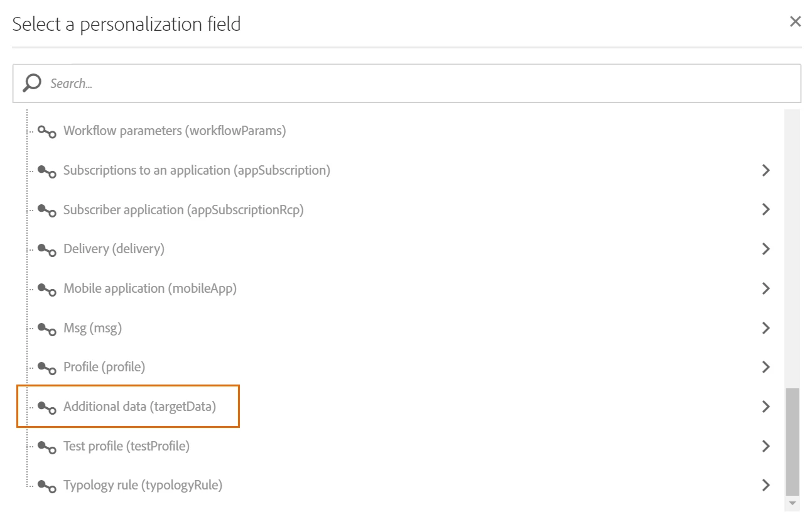812x519 pixels.
Task: Click the link icon beside Subscriptions to an application
Action: [x=46, y=171]
